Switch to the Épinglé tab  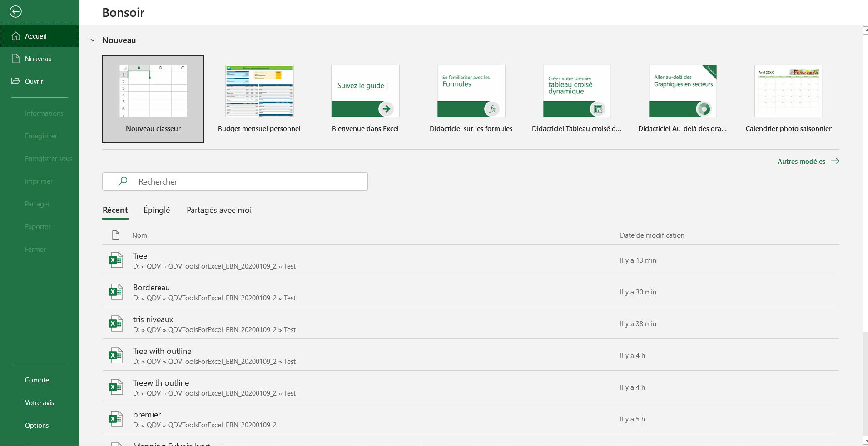coord(157,210)
